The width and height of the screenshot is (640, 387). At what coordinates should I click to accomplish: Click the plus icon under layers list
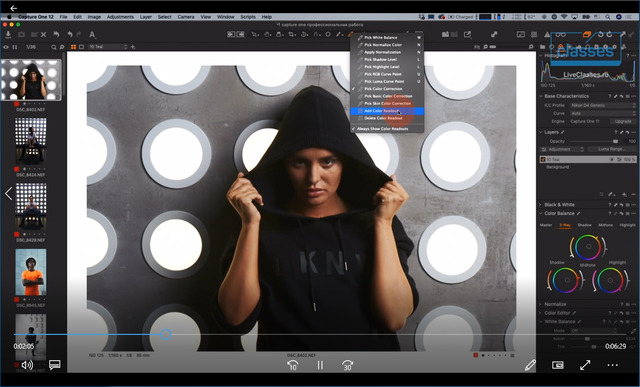(x=624, y=194)
